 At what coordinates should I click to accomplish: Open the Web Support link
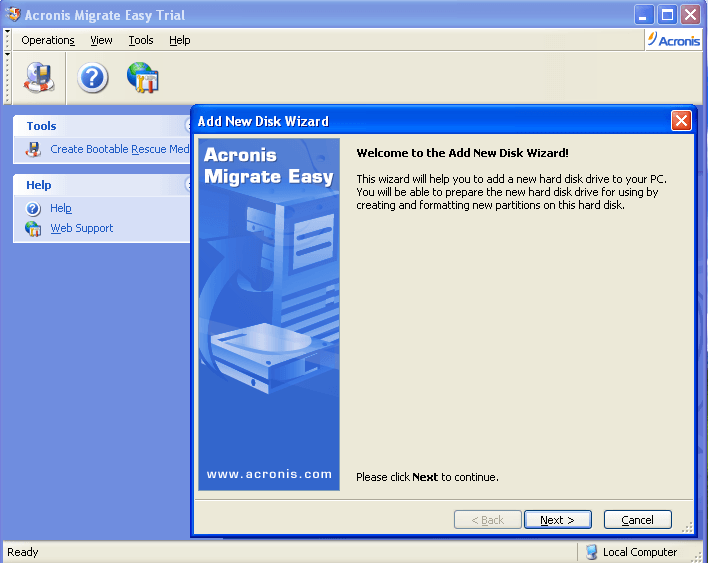(x=82, y=228)
